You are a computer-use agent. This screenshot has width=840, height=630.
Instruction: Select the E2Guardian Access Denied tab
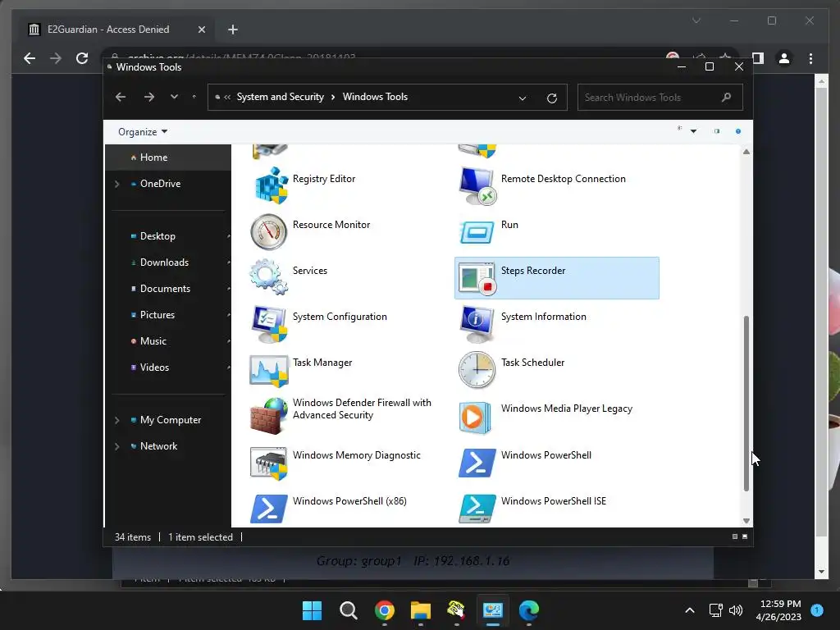[116, 30]
